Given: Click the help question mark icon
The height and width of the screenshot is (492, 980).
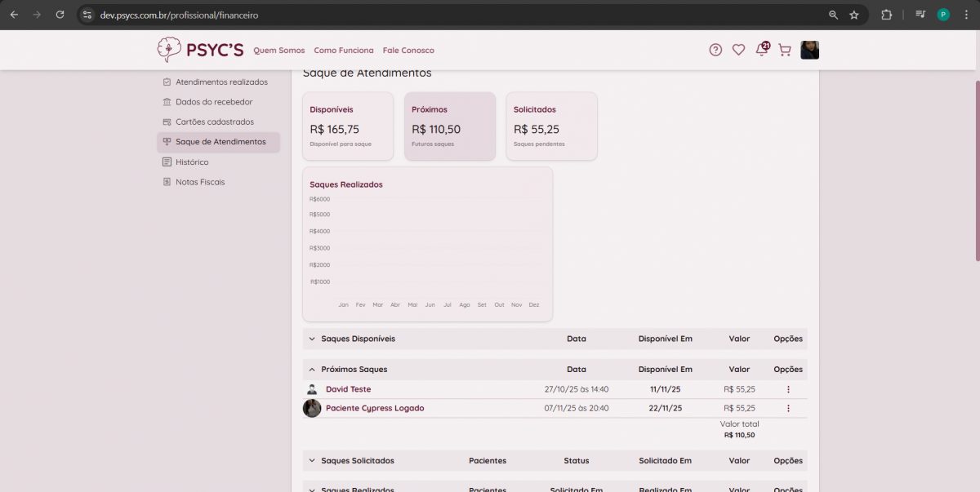Looking at the screenshot, I should [x=715, y=50].
